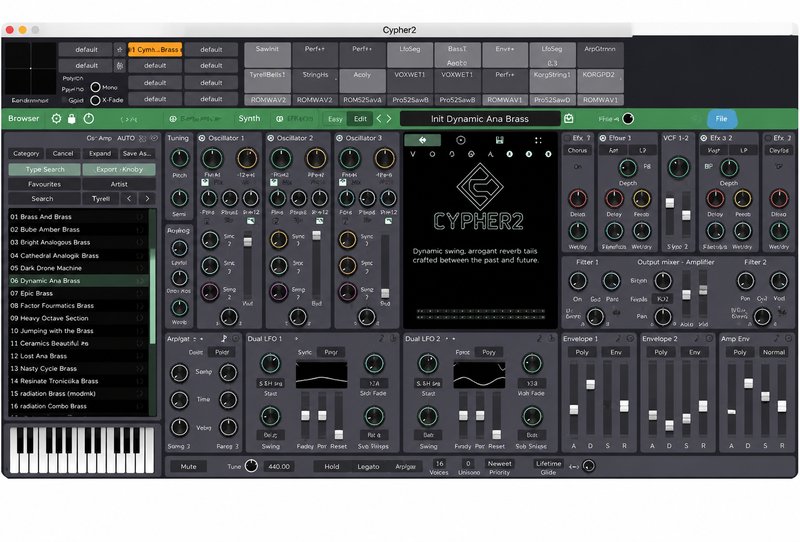
Task: Toggle the Legato button
Action: coord(368,466)
